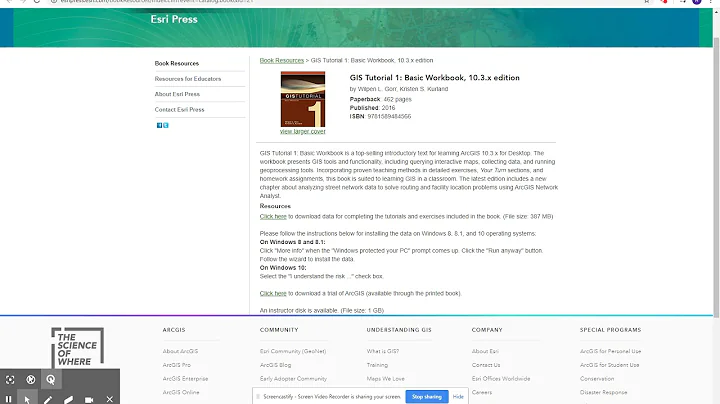Open Contact Us footer link
This screenshot has width=720, height=404.
tap(486, 365)
